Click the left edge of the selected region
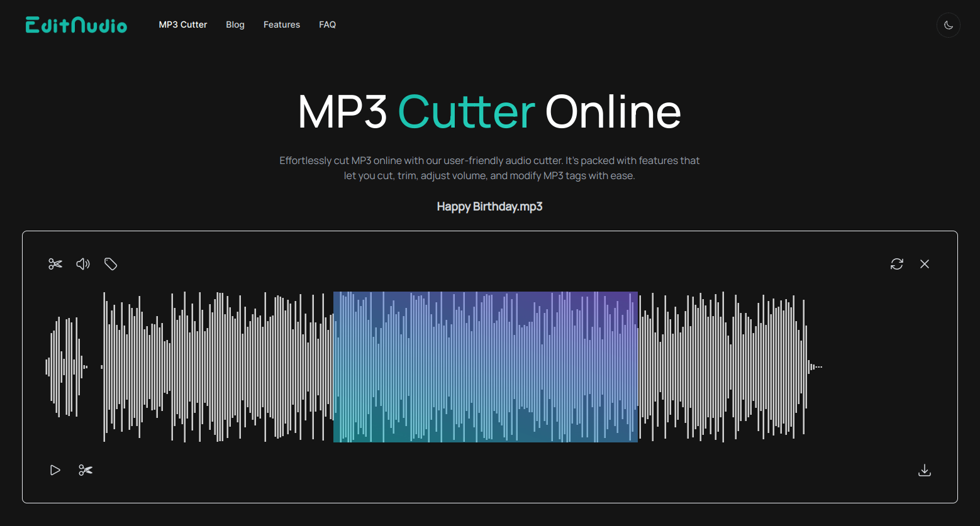980x526 pixels. click(x=334, y=366)
